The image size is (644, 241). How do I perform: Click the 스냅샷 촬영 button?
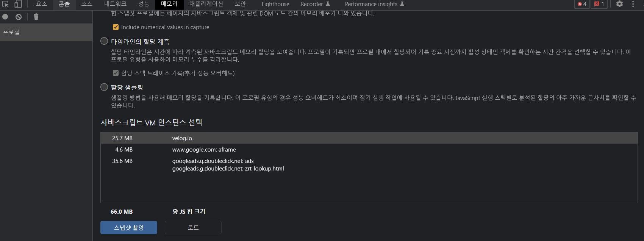point(129,227)
